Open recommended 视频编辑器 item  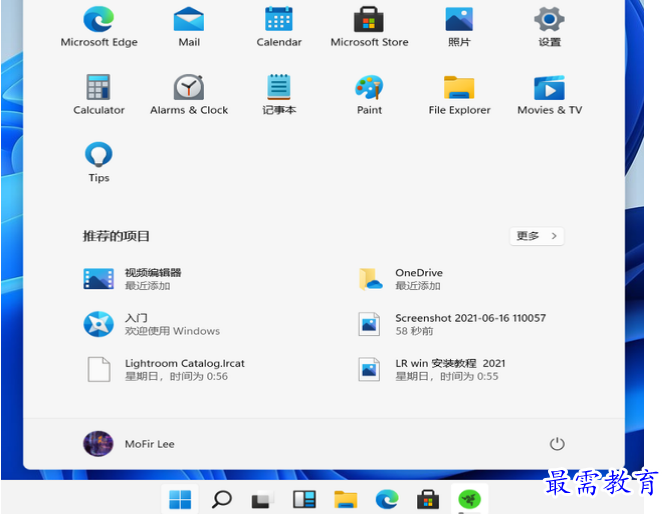pos(133,279)
